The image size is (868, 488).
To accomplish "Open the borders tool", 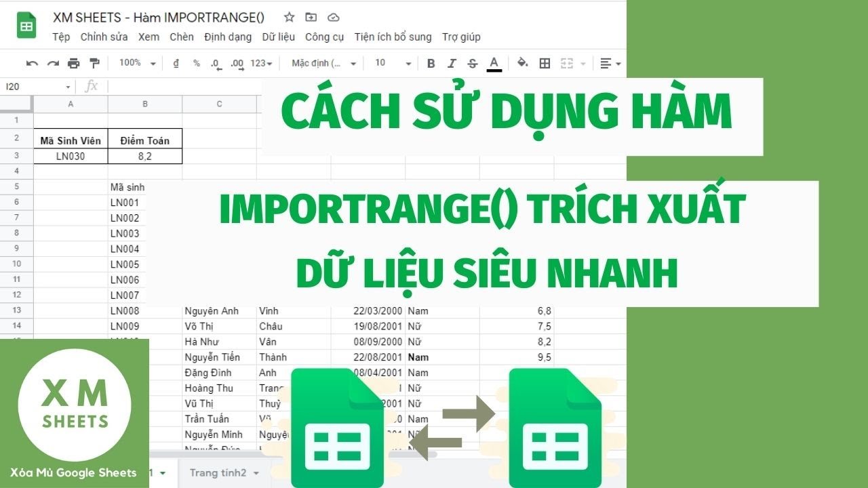I will click(545, 63).
